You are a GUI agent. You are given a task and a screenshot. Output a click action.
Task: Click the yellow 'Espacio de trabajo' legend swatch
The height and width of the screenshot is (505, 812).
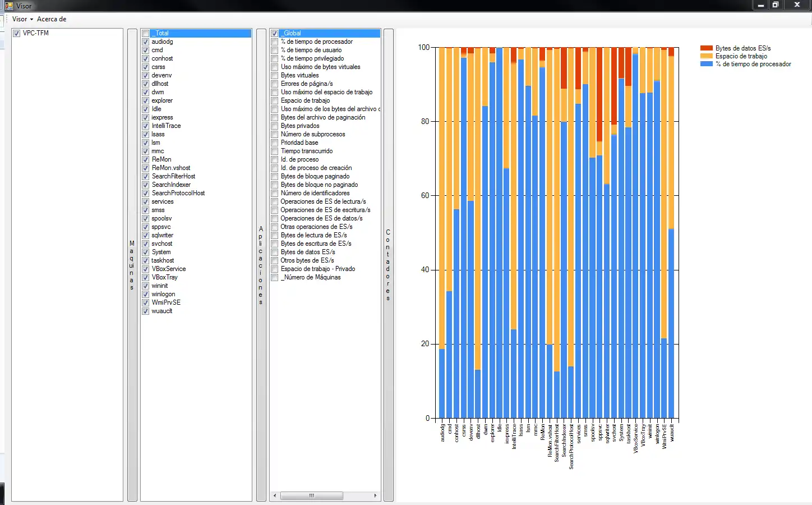[707, 56]
